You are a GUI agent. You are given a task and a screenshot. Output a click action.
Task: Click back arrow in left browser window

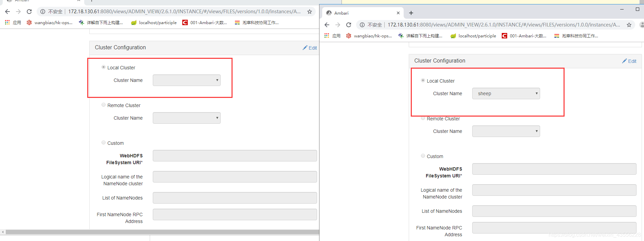click(x=7, y=12)
